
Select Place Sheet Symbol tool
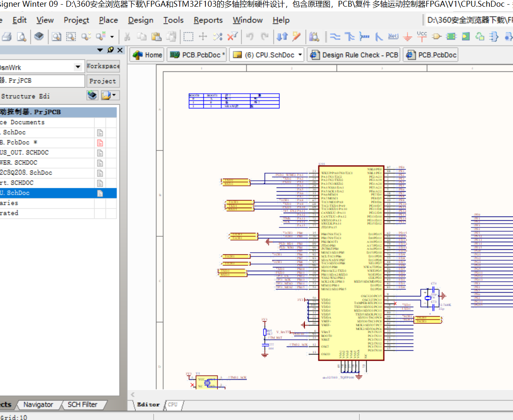pyautogui.click(x=451, y=37)
